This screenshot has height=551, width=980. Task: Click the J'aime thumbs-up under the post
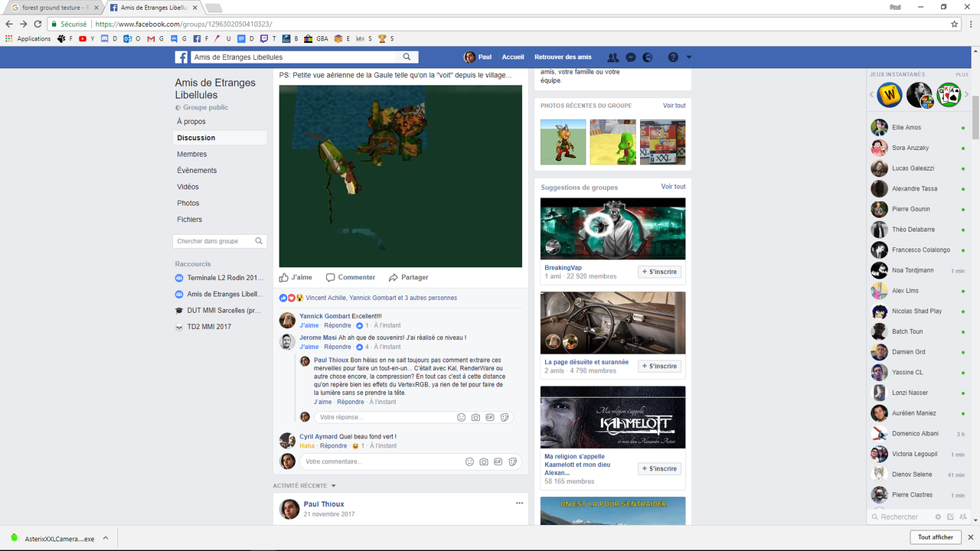tap(296, 277)
